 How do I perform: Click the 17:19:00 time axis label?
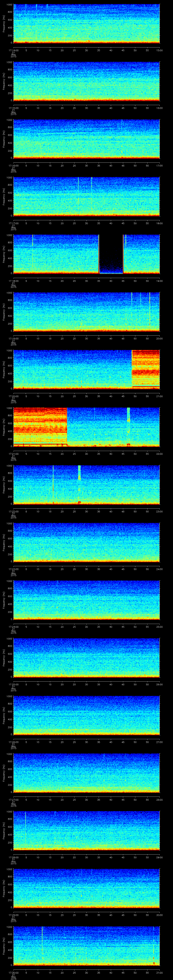13,339
